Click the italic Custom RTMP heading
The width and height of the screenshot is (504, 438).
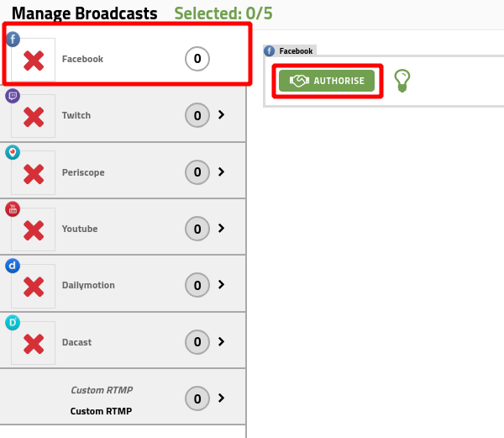click(x=102, y=390)
